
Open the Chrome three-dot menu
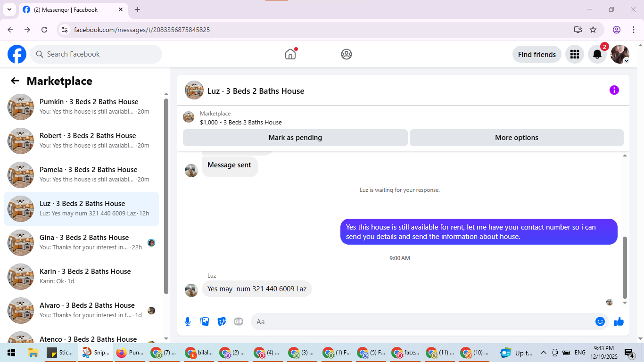[633, 30]
